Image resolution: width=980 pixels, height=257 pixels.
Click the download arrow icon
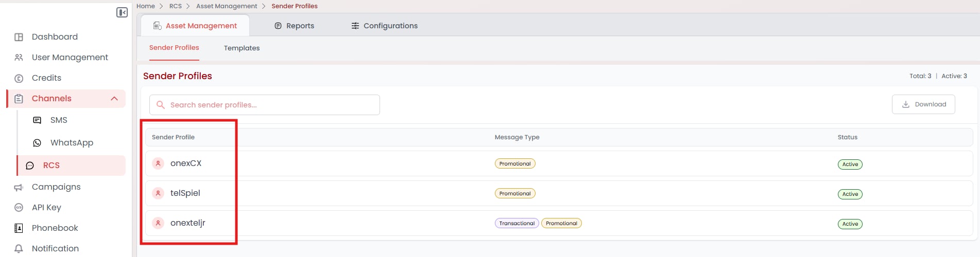[906, 104]
